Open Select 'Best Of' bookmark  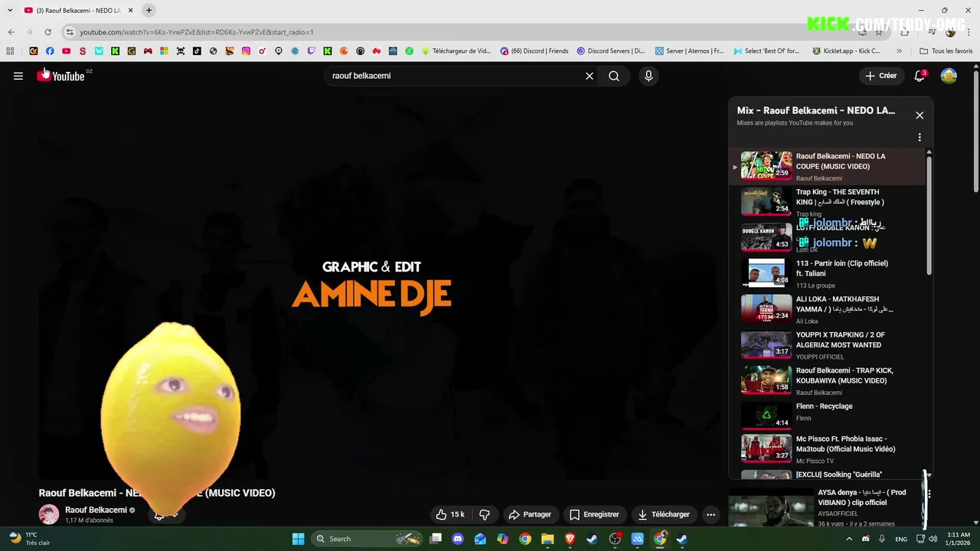click(x=766, y=51)
